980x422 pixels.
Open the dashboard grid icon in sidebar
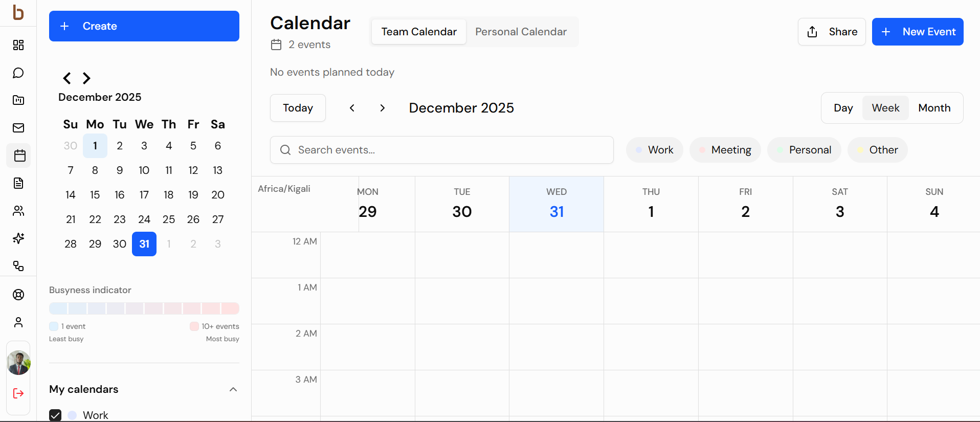click(18, 45)
